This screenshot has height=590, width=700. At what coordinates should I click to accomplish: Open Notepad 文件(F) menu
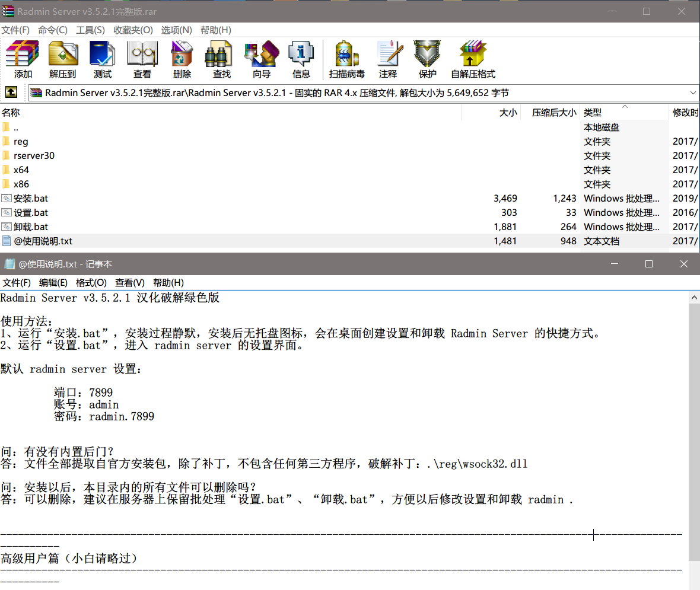point(17,282)
